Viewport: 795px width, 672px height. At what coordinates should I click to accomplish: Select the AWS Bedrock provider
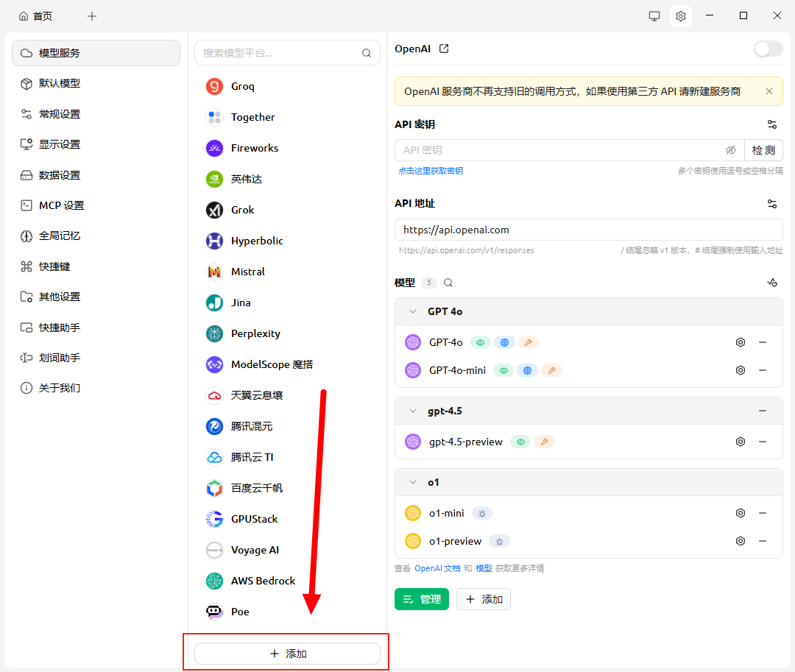pyautogui.click(x=287, y=581)
